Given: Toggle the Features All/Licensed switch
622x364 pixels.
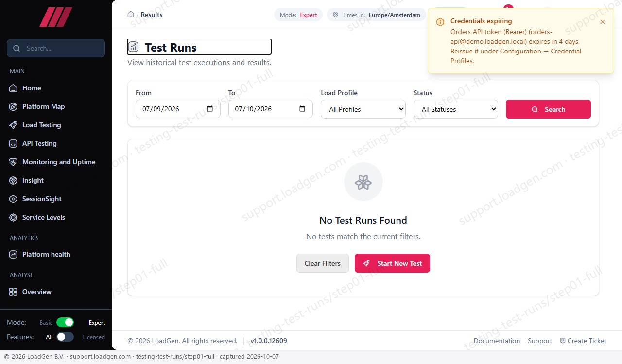Looking at the screenshot, I should 65,337.
